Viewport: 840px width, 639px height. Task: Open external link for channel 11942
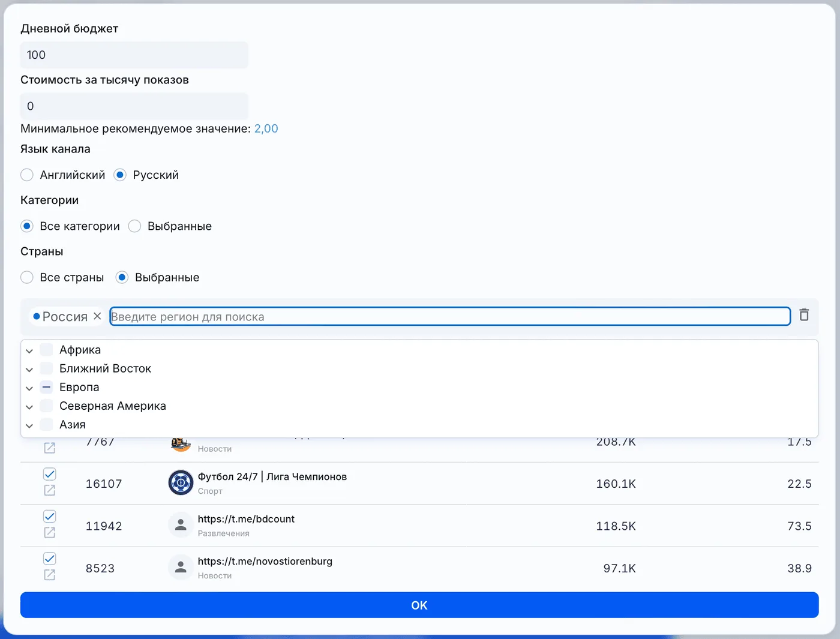50,533
